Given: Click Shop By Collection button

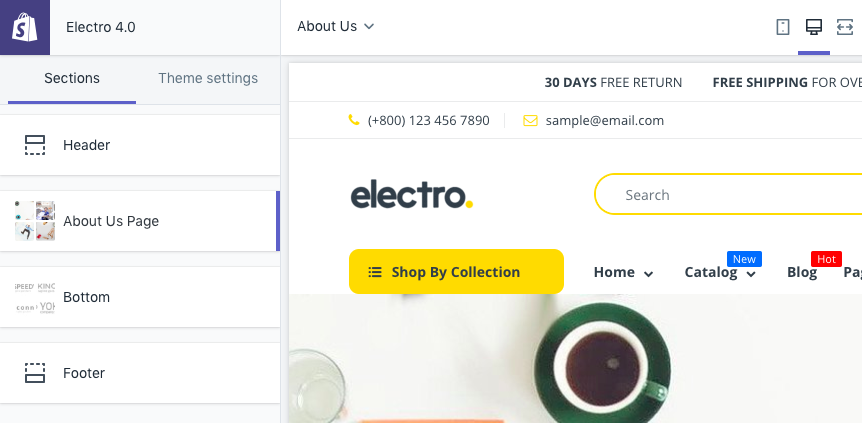Looking at the screenshot, I should point(456,272).
